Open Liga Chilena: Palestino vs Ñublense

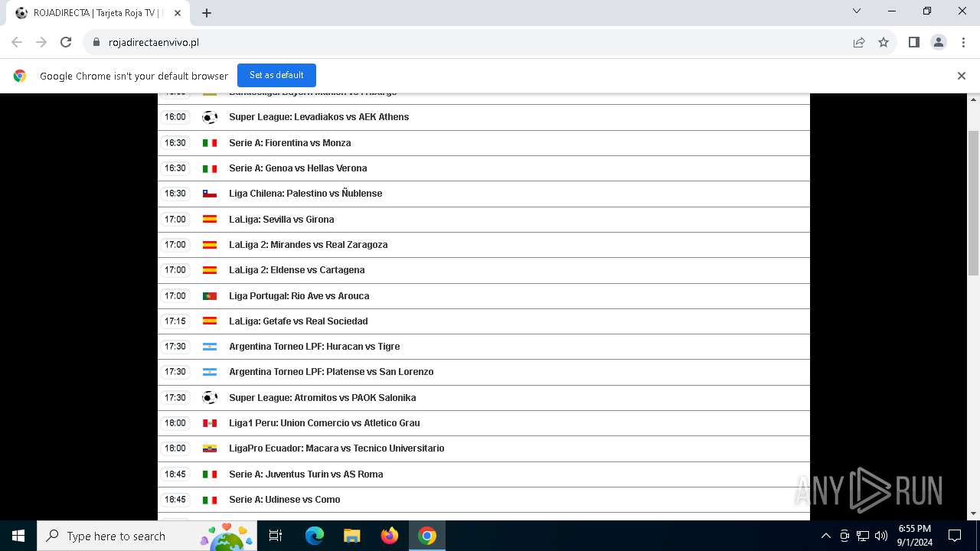pyautogui.click(x=484, y=194)
